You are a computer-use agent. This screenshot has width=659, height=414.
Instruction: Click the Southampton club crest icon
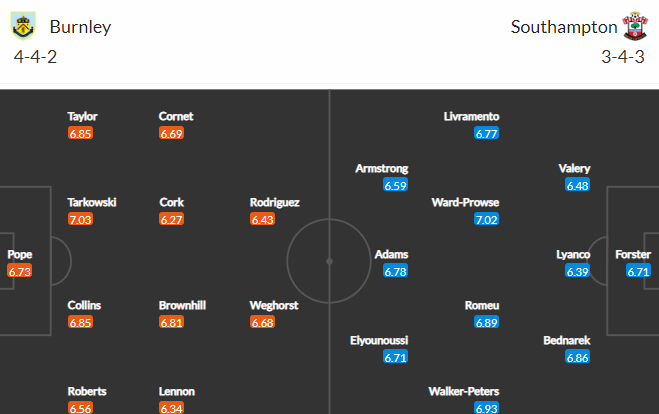(x=635, y=26)
